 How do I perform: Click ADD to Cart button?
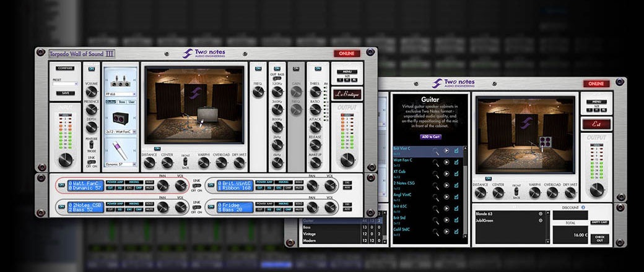tap(430, 137)
